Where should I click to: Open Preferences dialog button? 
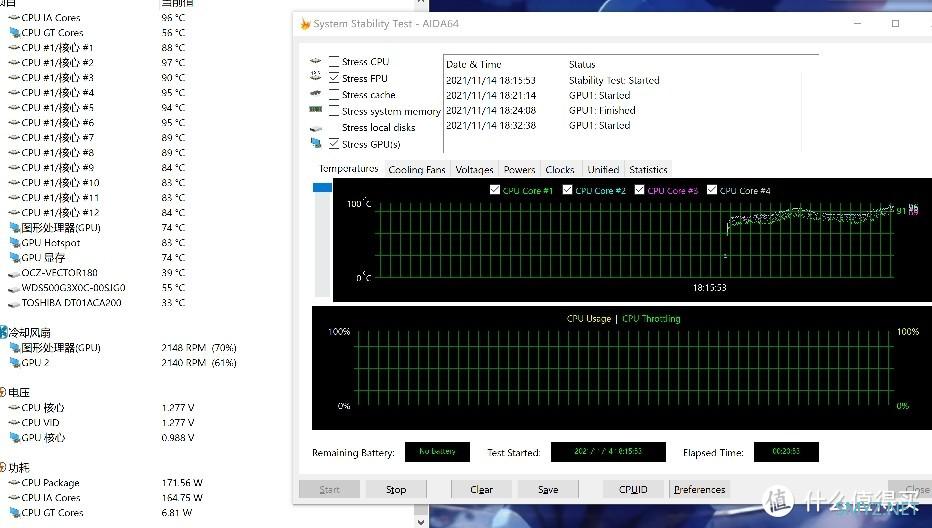pos(700,489)
